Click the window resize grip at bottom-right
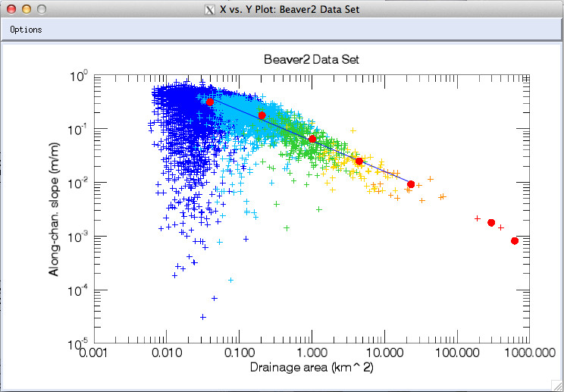The height and width of the screenshot is (392, 564). point(557,386)
